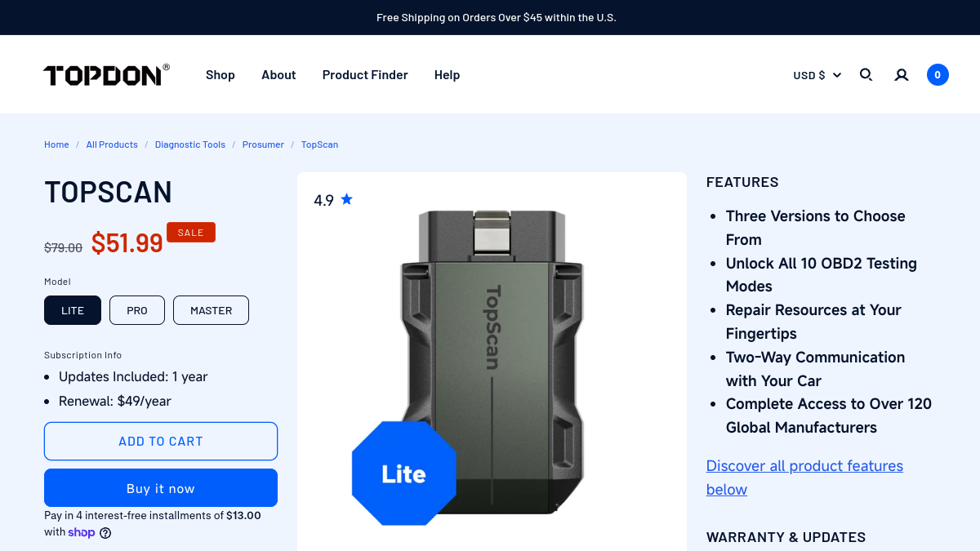
Task: Follow the Discover all product features link
Action: (804, 478)
